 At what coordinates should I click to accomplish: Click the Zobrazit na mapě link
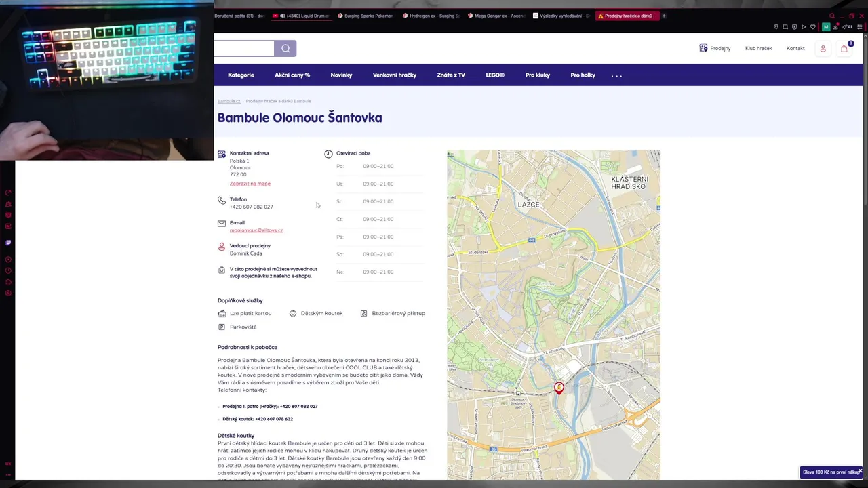(x=250, y=184)
